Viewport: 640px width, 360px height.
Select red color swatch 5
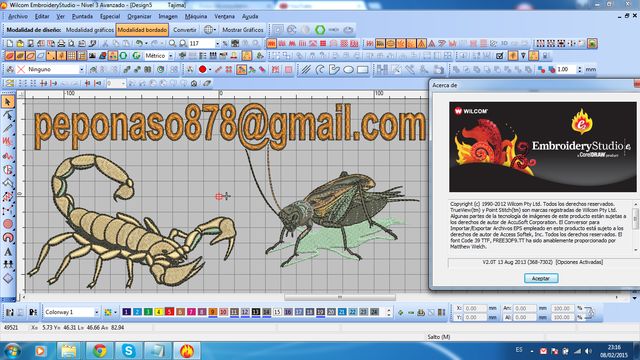[x=169, y=312]
